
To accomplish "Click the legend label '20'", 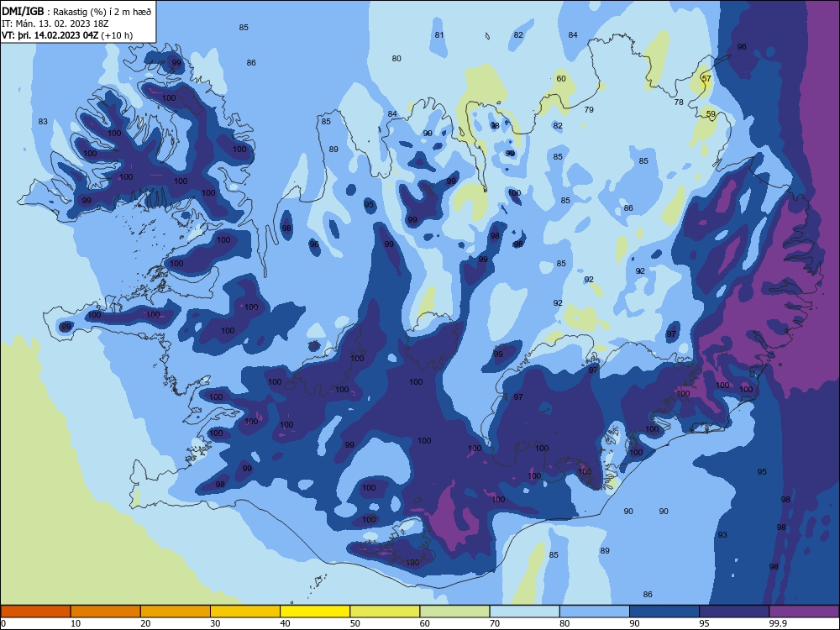I will coord(145,623).
